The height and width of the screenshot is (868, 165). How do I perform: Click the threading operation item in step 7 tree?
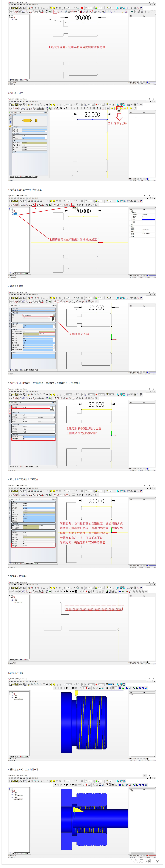[19, 602]
